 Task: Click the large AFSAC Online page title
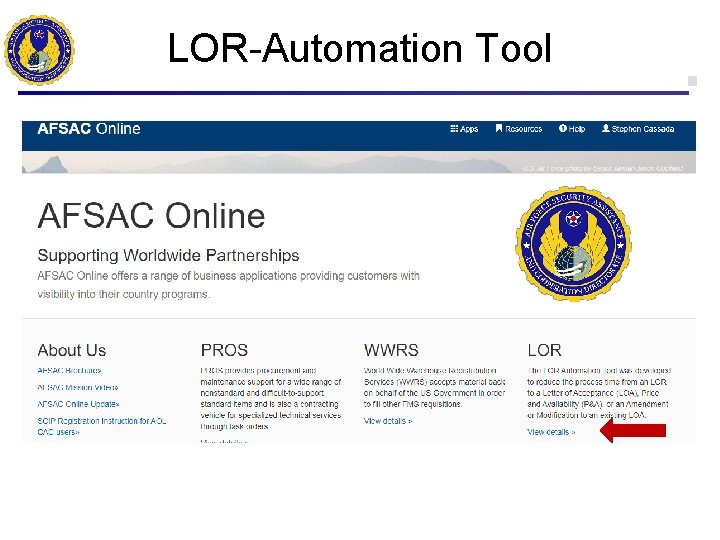[x=151, y=216]
